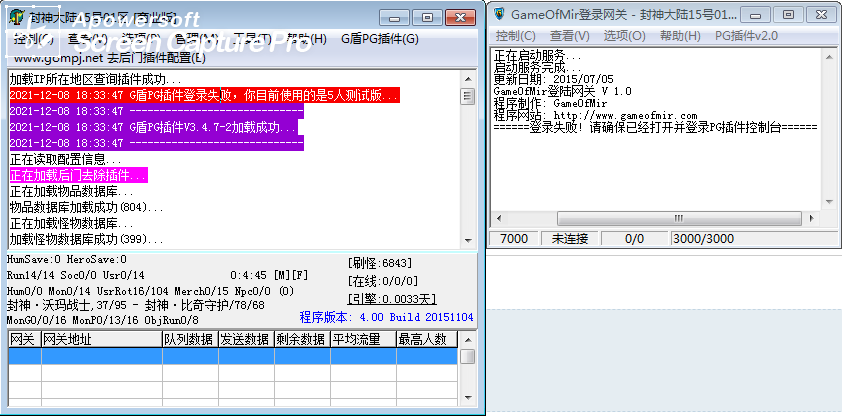842x418 pixels.
Task: Click the [在线:0/0/0] status text
Action: pyautogui.click(x=383, y=281)
